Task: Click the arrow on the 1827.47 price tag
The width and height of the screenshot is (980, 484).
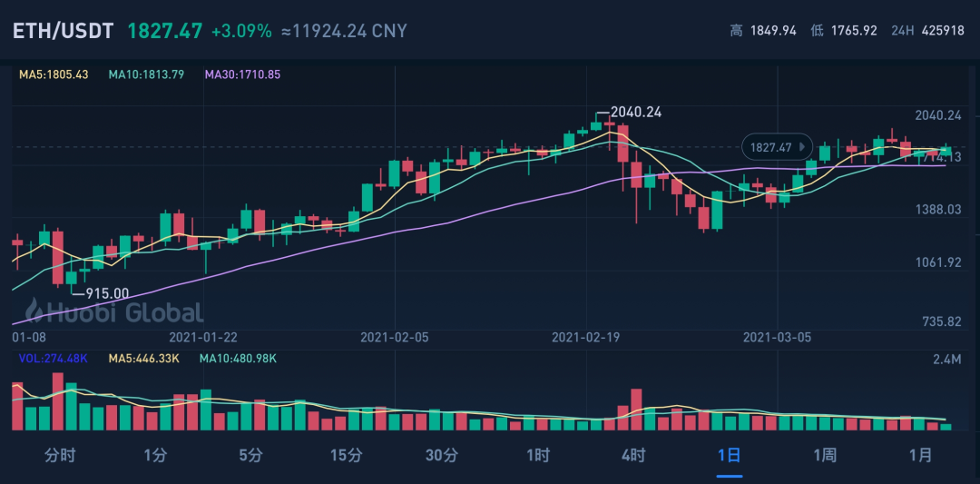Action: [802, 147]
